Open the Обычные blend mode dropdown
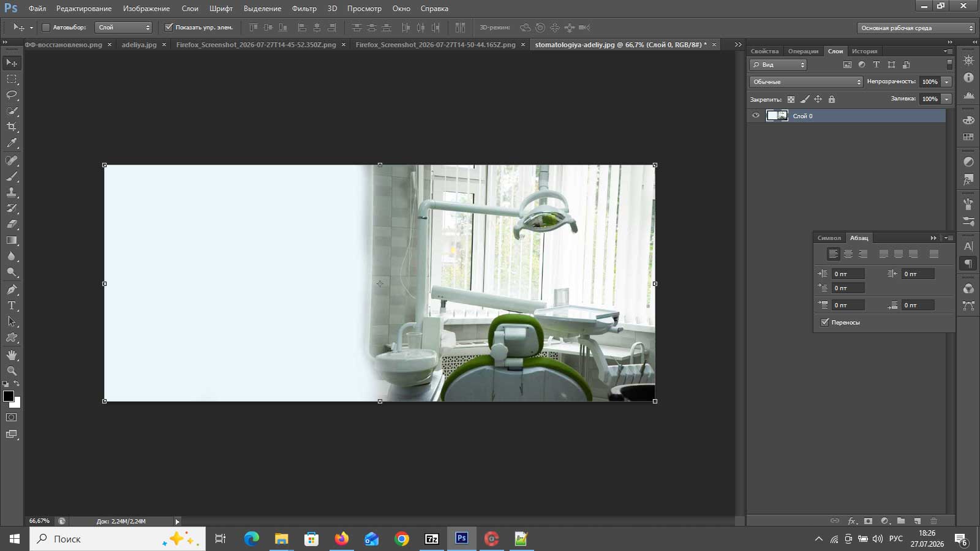980x551 pixels. [806, 82]
